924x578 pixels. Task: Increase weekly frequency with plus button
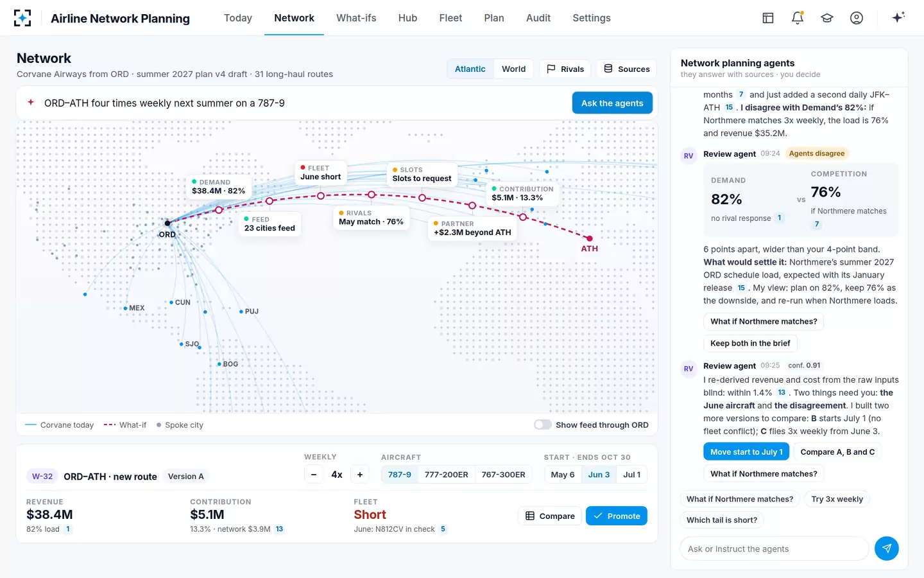coord(360,475)
